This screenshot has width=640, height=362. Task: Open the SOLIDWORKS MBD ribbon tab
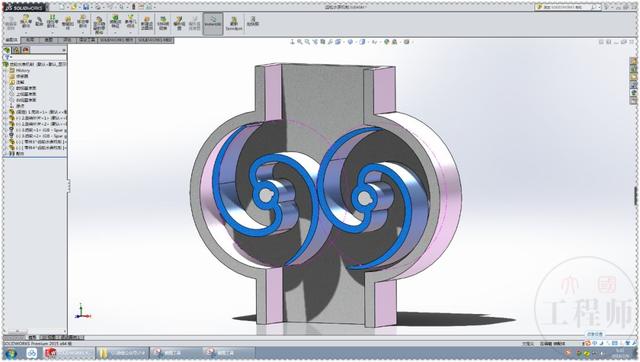pyautogui.click(x=155, y=40)
